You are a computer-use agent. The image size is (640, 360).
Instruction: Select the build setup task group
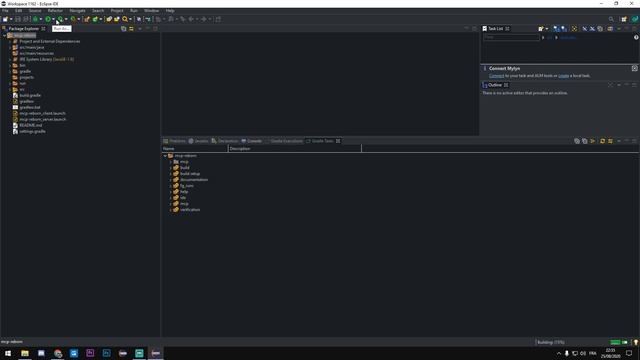(x=190, y=174)
